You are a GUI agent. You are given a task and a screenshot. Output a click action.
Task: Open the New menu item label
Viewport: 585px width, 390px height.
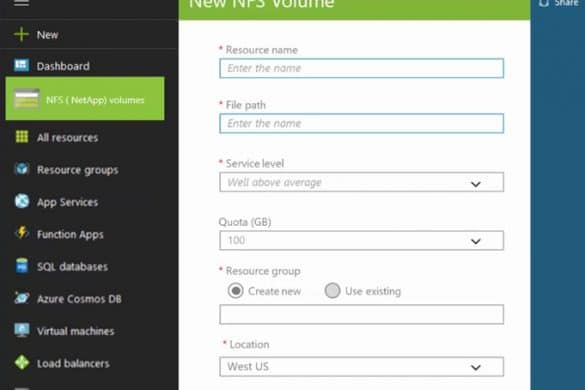pos(47,35)
